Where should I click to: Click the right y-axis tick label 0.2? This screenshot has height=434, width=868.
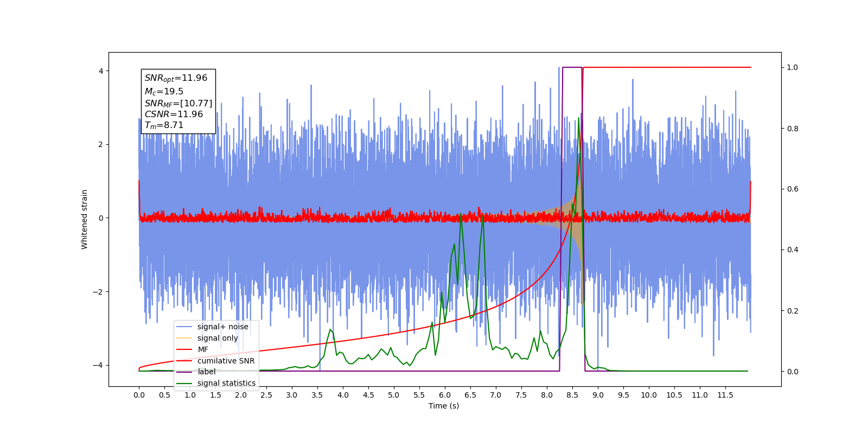pos(793,311)
